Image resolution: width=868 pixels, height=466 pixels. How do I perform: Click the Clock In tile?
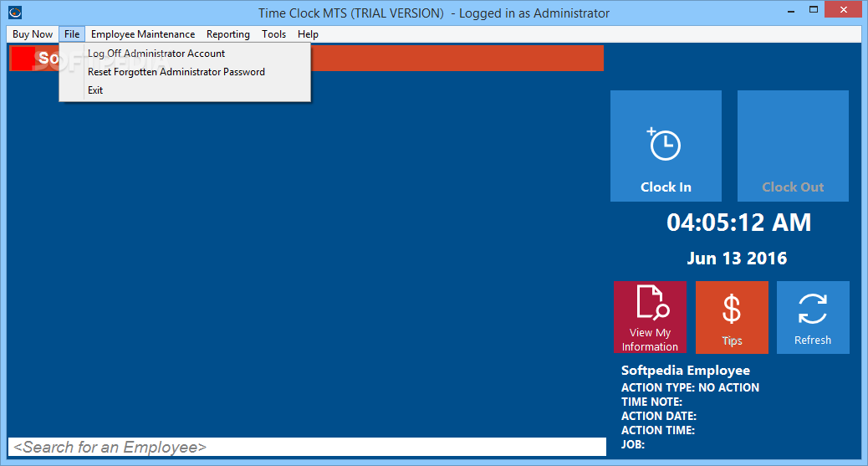666,146
